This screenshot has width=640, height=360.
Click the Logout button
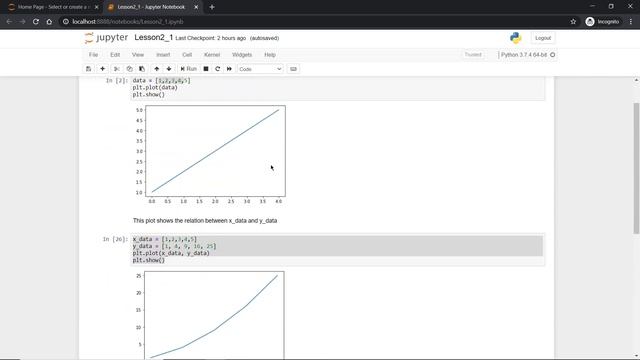click(x=543, y=38)
